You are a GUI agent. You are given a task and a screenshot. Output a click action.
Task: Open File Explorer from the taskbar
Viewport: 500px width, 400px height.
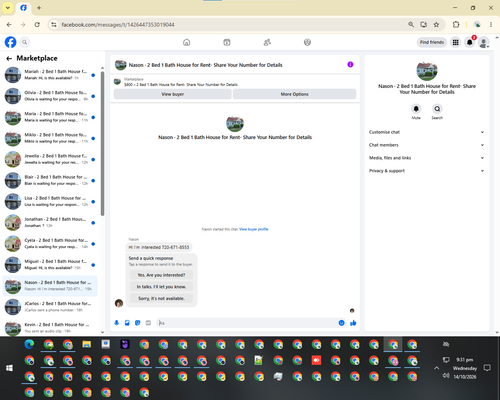(87, 344)
